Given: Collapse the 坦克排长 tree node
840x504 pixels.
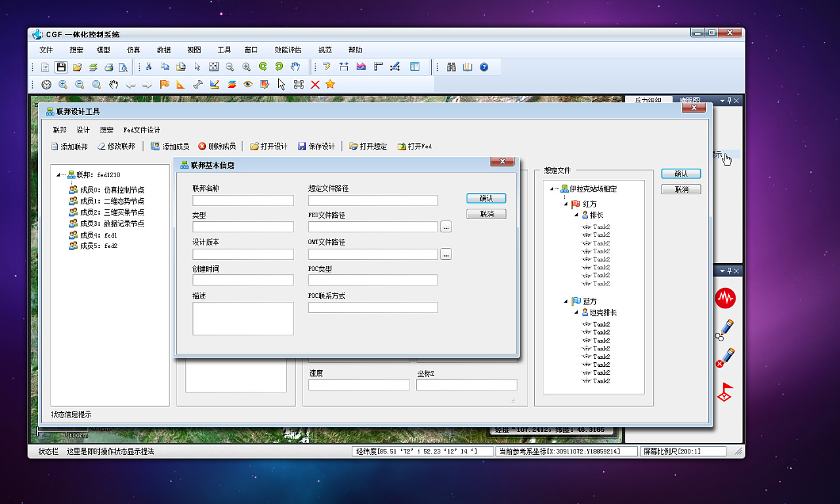Looking at the screenshot, I should [576, 312].
